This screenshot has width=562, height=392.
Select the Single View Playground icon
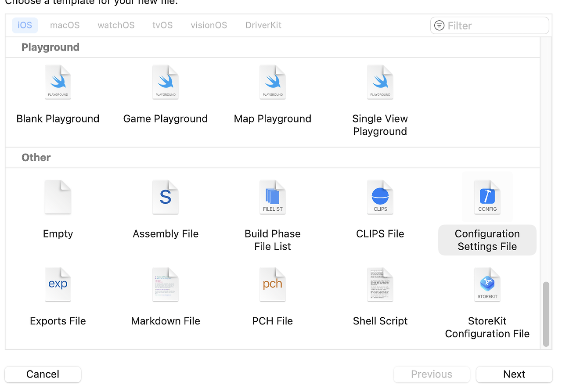tap(380, 83)
